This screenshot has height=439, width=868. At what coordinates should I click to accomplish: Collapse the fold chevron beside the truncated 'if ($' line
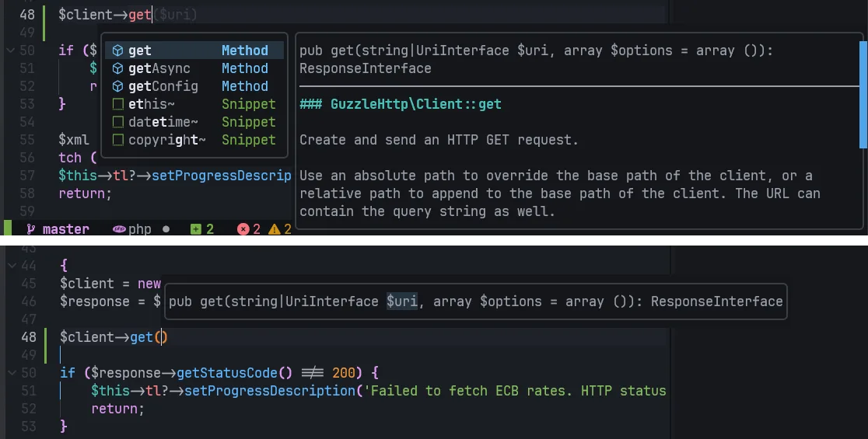click(x=11, y=51)
